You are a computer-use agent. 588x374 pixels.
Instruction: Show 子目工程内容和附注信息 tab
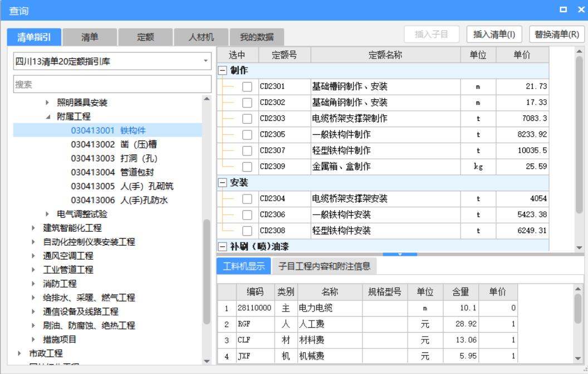coord(325,266)
